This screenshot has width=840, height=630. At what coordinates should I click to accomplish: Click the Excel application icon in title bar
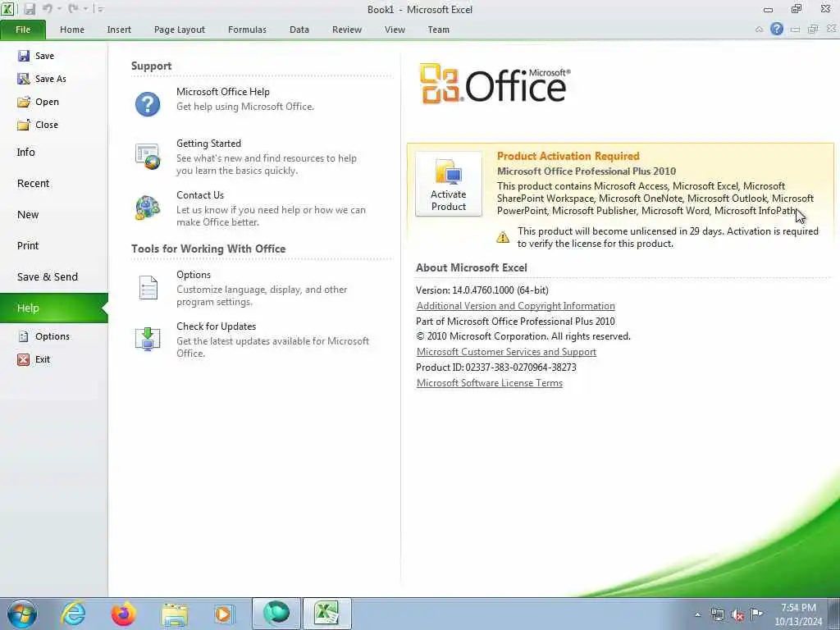(x=7, y=8)
